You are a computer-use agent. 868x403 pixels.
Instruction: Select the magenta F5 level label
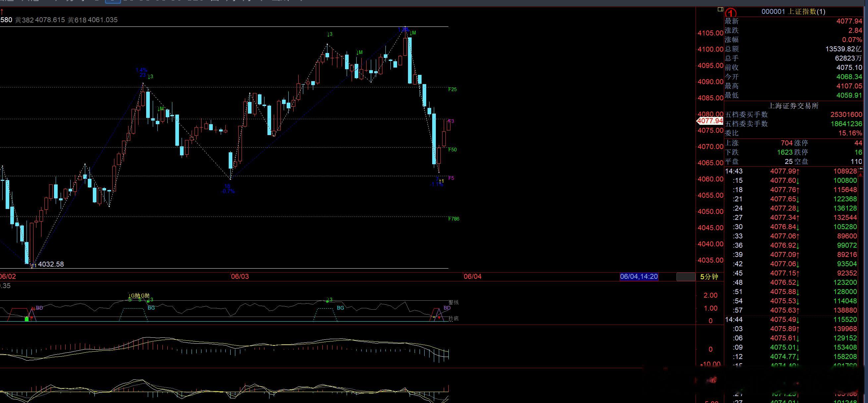451,178
